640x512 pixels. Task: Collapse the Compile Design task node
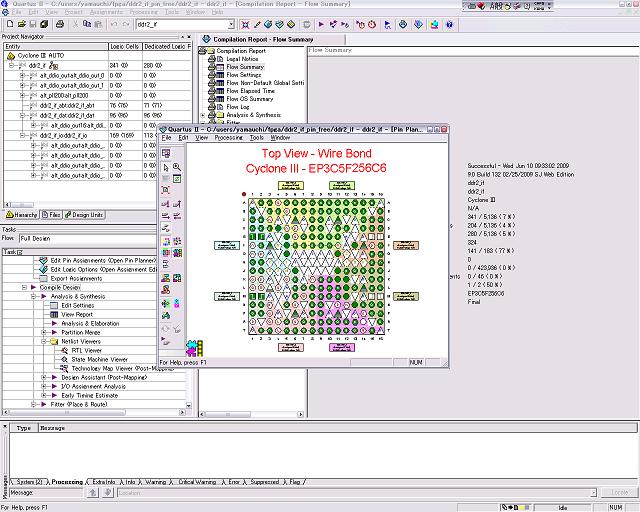[24, 287]
